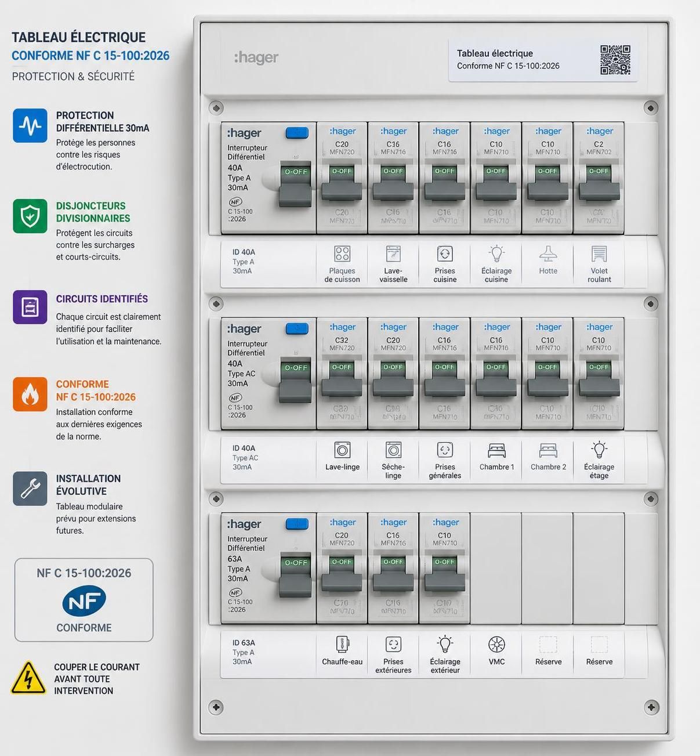Click the Prises générales socket icon
The image size is (700, 756).
click(x=445, y=450)
